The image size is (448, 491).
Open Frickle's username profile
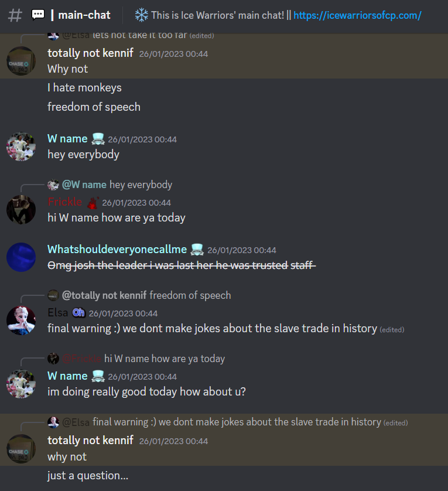(x=65, y=202)
